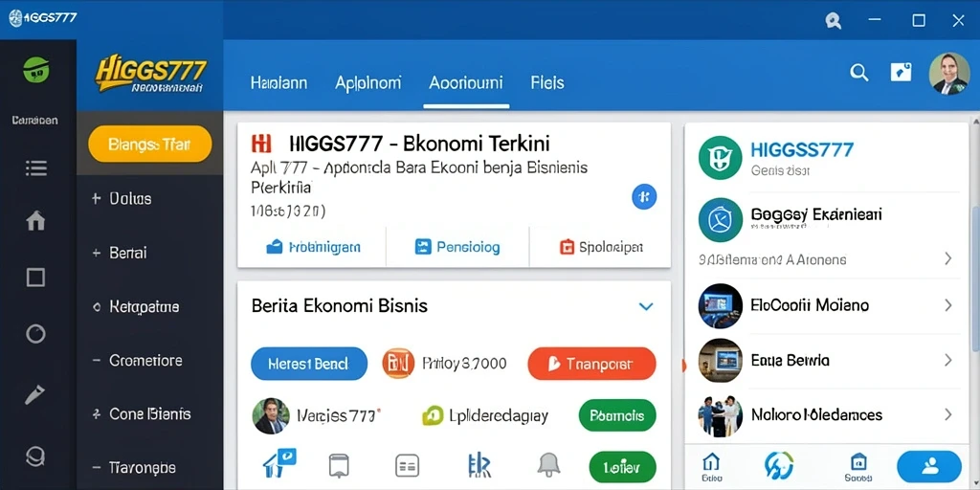The height and width of the screenshot is (490, 980).
Task: Click the HIGGS777 - Bkonomi Terkini headline
Action: (x=419, y=144)
